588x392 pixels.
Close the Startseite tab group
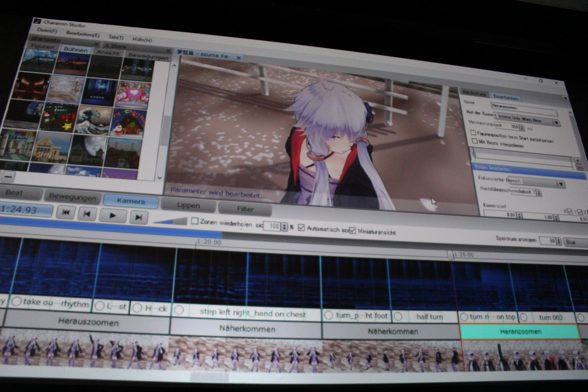(97, 44)
